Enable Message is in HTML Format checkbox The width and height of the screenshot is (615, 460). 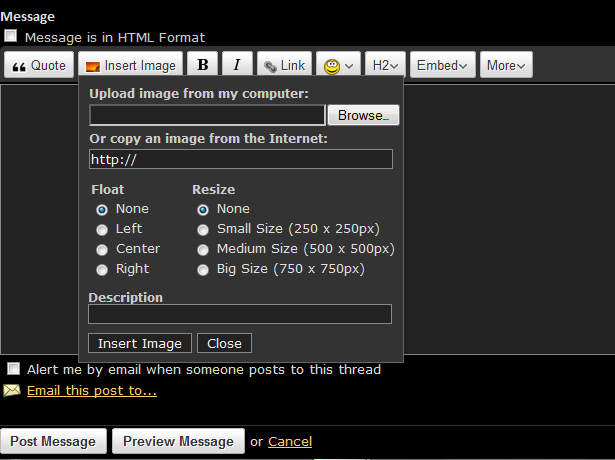(x=11, y=36)
